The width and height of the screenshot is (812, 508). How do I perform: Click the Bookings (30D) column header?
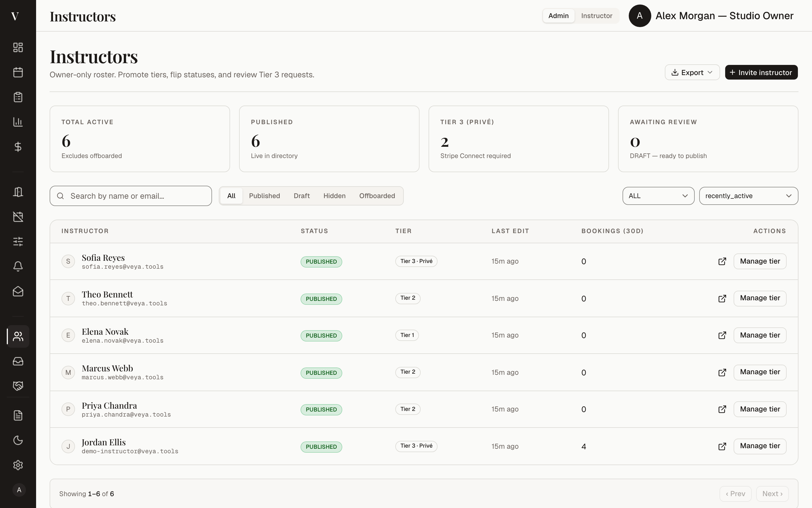coord(612,231)
